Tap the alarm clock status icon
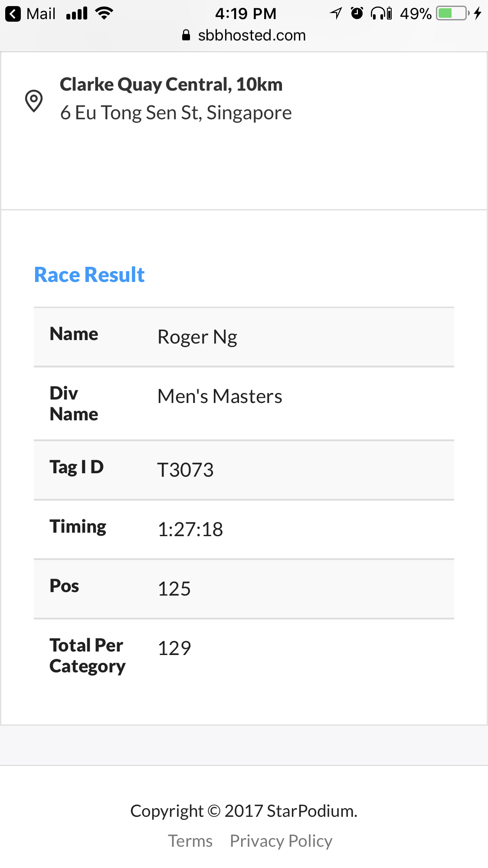Image resolution: width=488 pixels, height=868 pixels. 357,13
